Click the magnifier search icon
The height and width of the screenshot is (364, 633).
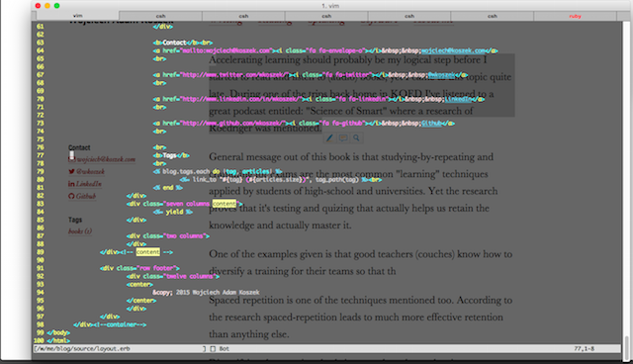coord(356,138)
